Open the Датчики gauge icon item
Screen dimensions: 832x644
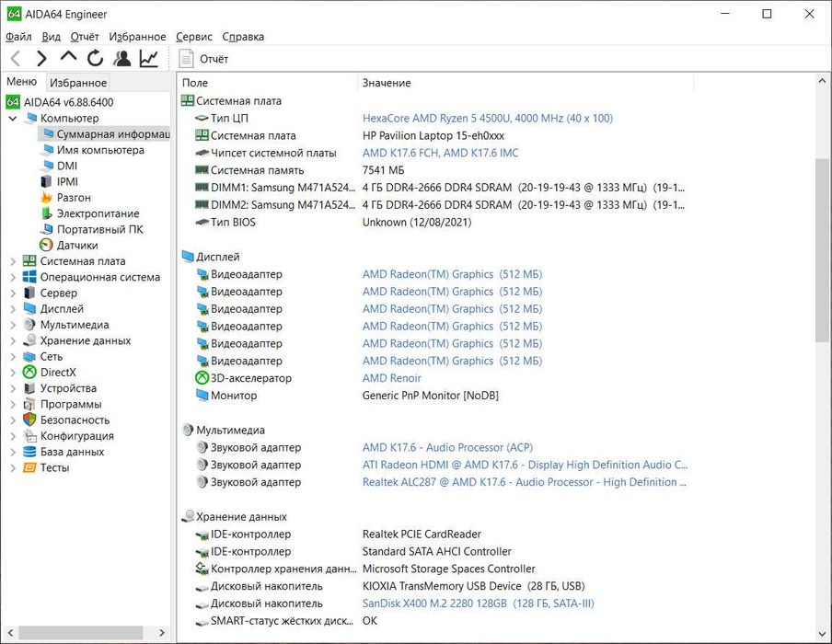click(46, 245)
